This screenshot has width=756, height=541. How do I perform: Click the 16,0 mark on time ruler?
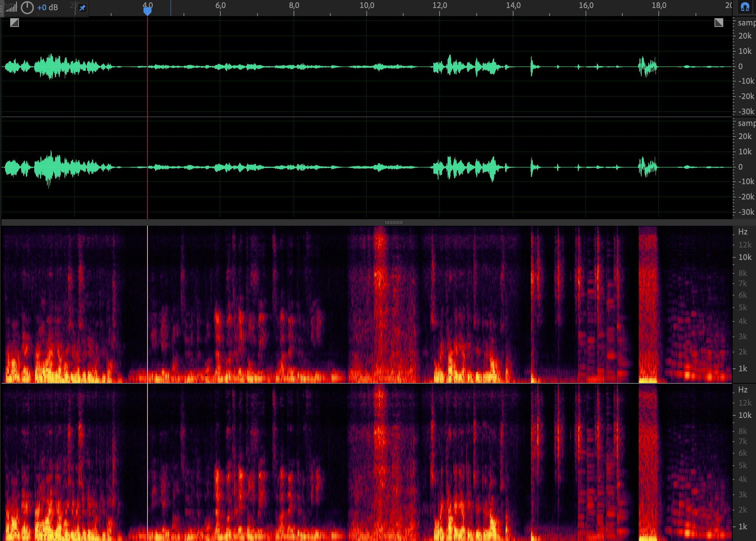pyautogui.click(x=586, y=6)
